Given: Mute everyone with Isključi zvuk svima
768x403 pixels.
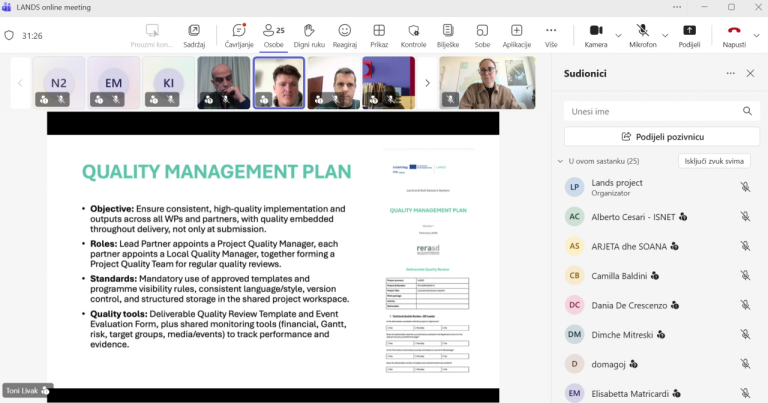Looking at the screenshot, I should click(x=714, y=161).
